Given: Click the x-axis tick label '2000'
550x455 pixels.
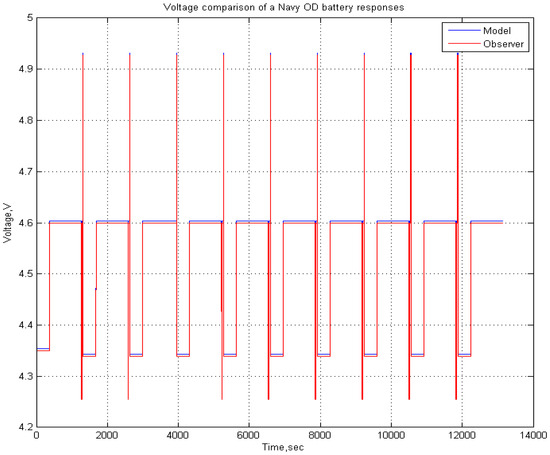Looking at the screenshot, I should pyautogui.click(x=107, y=435).
